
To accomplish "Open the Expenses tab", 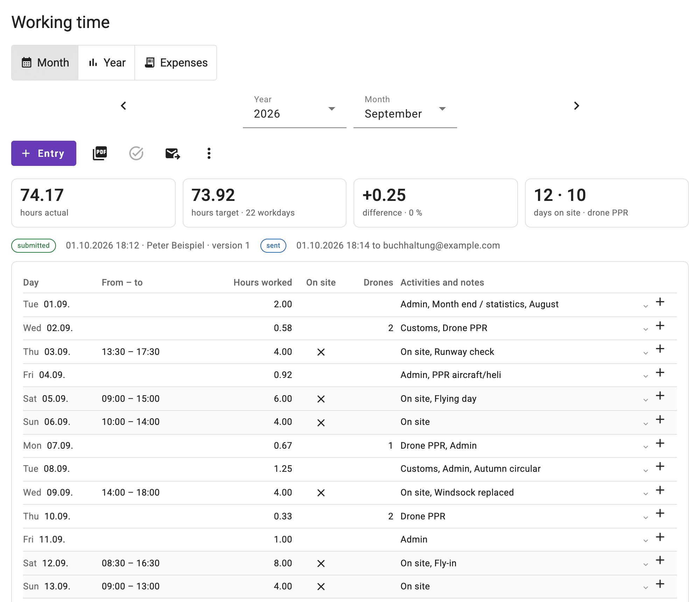I will click(x=176, y=63).
